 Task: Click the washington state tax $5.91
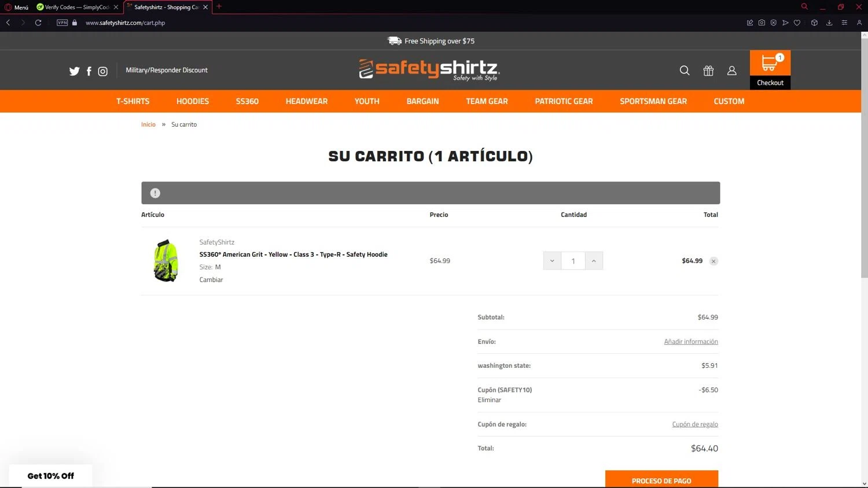tap(709, 366)
